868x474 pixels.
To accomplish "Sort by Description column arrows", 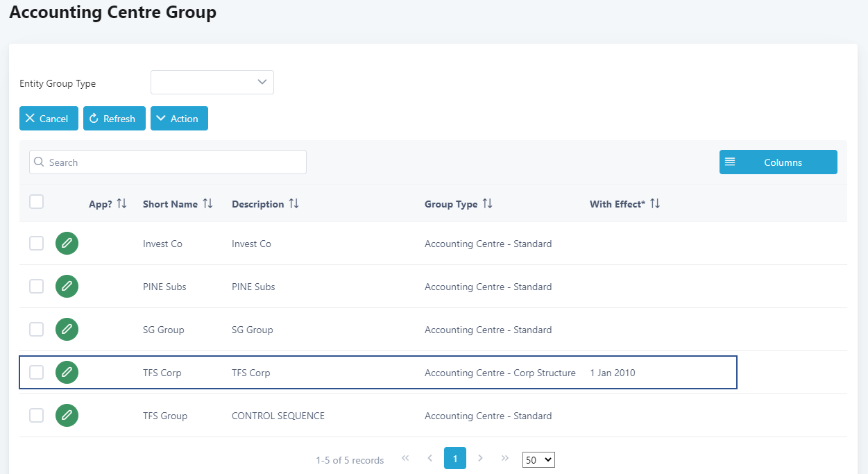I will 294,204.
